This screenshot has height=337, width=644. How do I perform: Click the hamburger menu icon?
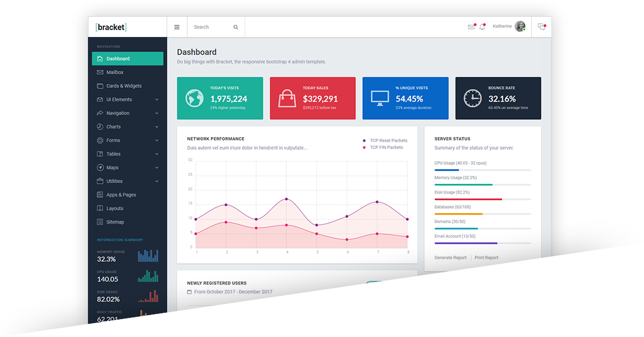point(176,27)
